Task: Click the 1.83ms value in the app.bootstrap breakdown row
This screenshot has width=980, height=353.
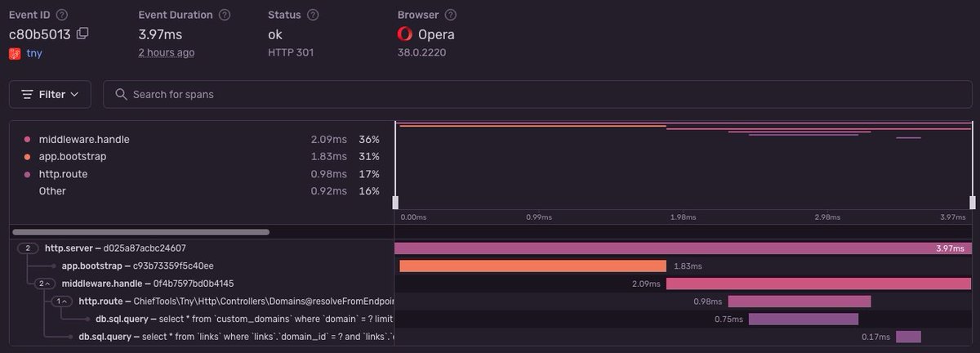Action: [328, 157]
